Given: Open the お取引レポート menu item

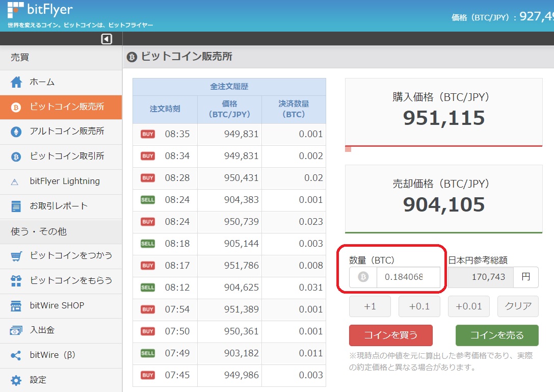Looking at the screenshot, I should click(x=61, y=206).
